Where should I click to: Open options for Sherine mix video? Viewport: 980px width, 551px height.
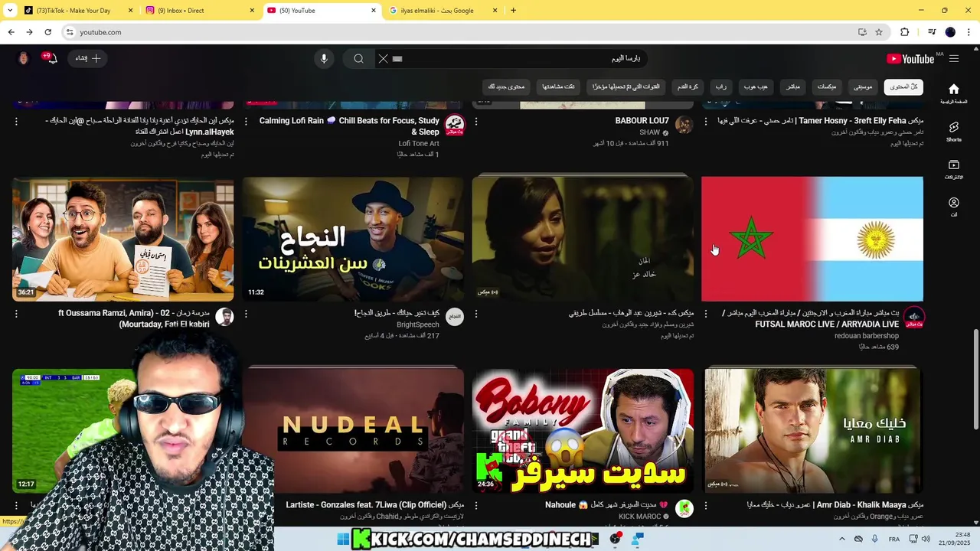tap(476, 314)
